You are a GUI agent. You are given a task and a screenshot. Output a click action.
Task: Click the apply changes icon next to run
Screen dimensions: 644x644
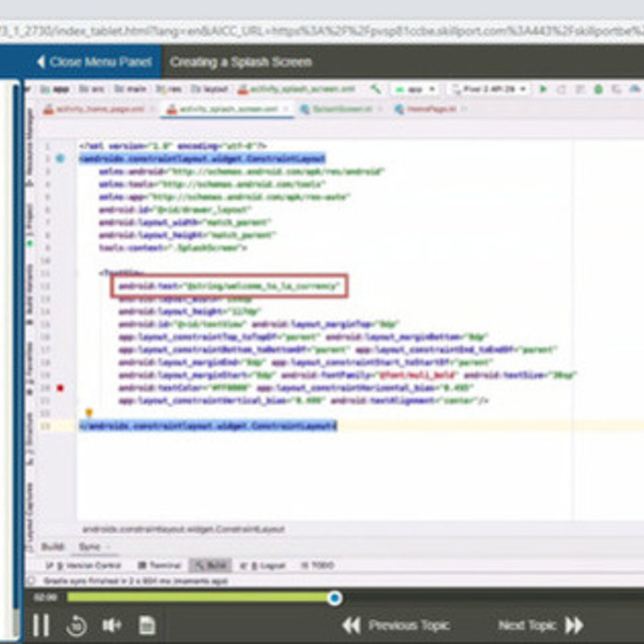point(561,89)
